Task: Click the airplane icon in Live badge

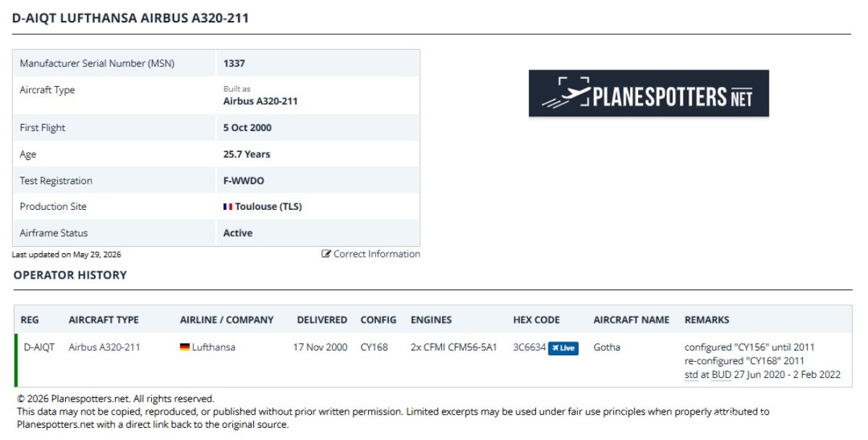Action: click(555, 348)
